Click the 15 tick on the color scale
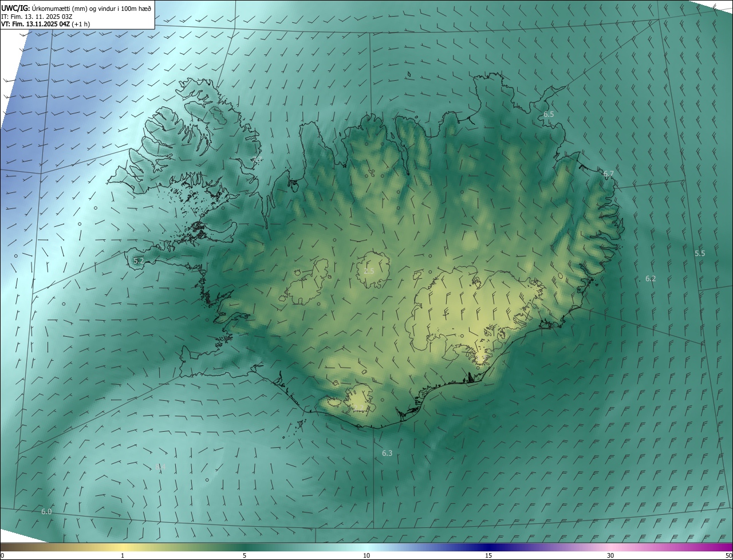 point(488,555)
